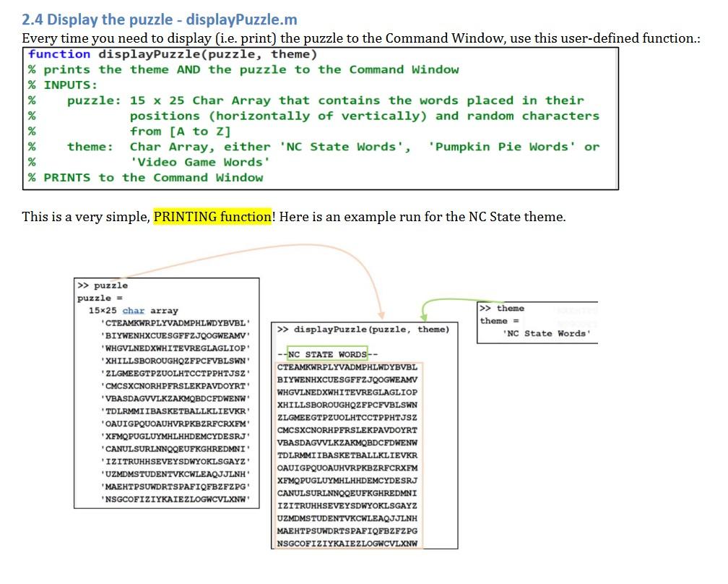Select the function keyword in the code block
728x584 pixels.
pos(60,54)
